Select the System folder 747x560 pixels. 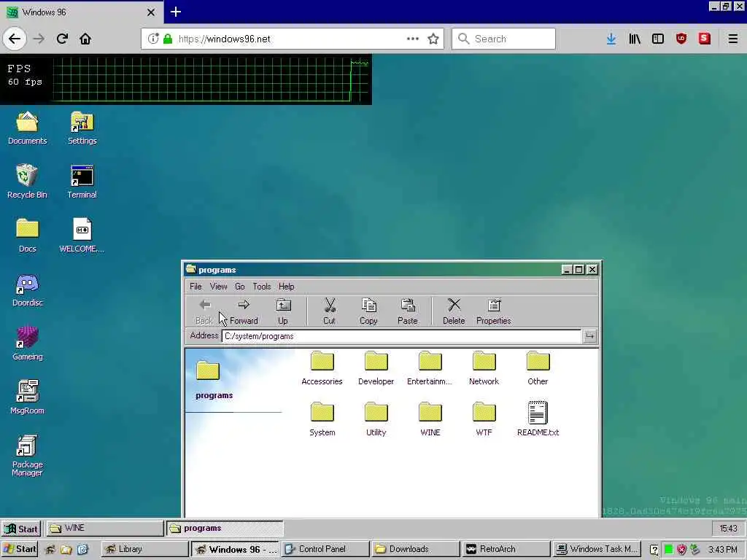tap(322, 419)
